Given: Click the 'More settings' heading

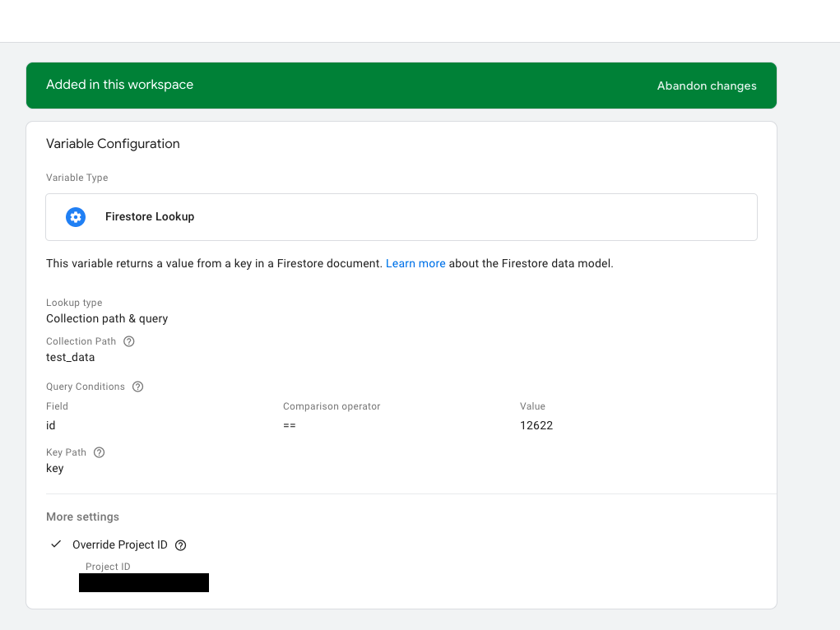Looking at the screenshot, I should (x=82, y=517).
